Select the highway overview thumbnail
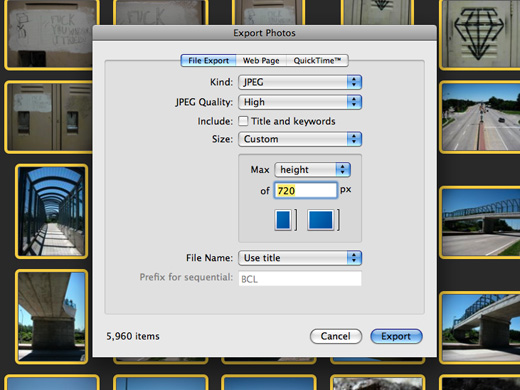Screen dimensions: 520x390 pyautogui.click(x=480, y=117)
